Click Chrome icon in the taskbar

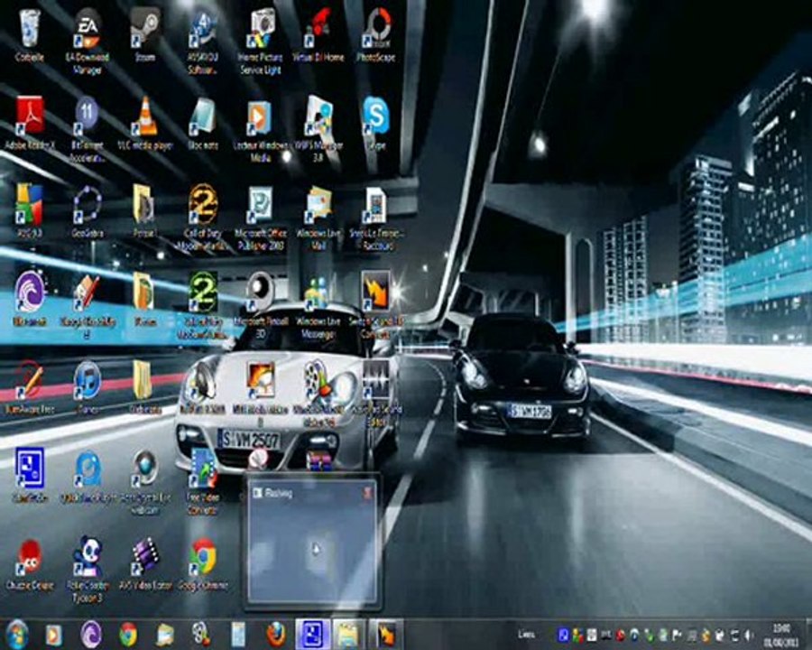point(127,634)
